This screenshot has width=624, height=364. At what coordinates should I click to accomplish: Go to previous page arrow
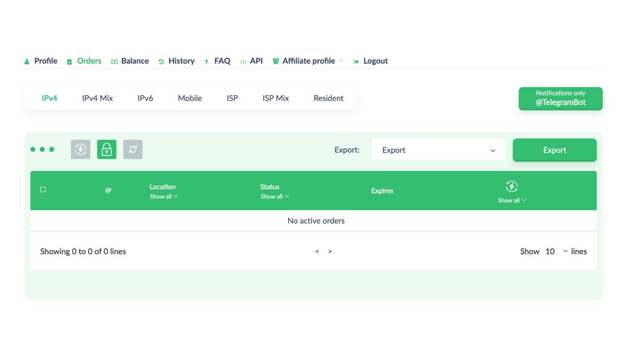pos(317,252)
